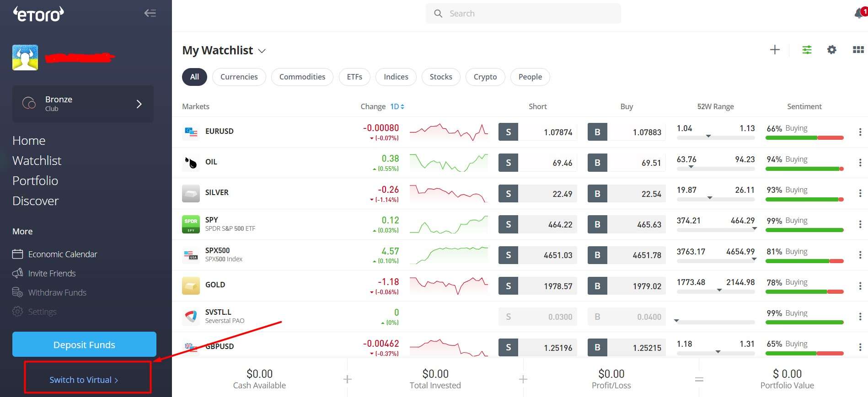Short GOLD at 1978.57

point(538,286)
